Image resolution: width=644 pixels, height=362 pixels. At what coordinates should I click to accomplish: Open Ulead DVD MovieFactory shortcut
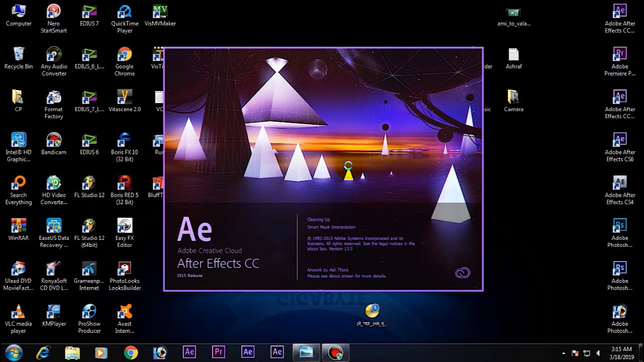[x=19, y=277]
